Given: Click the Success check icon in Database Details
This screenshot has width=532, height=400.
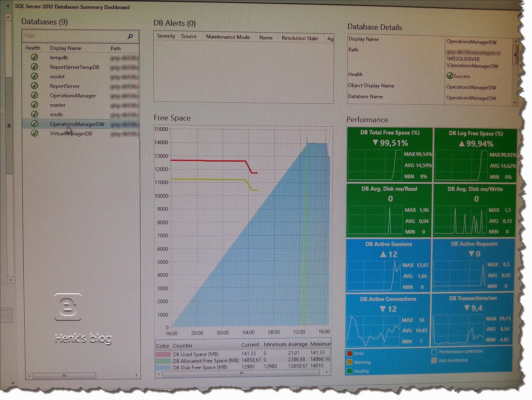Looking at the screenshot, I should tap(450, 76).
